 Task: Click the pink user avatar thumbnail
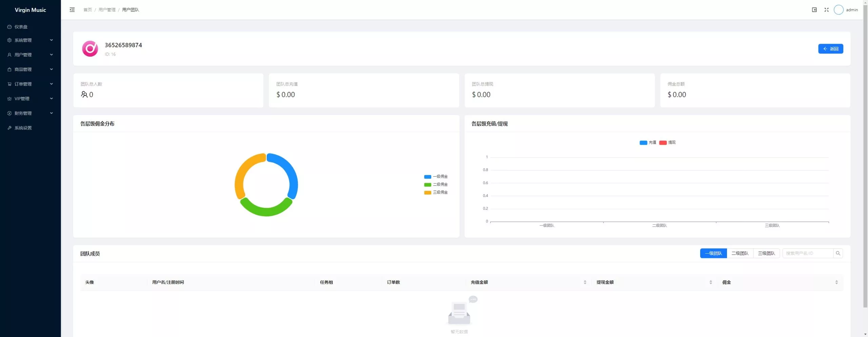(x=90, y=49)
